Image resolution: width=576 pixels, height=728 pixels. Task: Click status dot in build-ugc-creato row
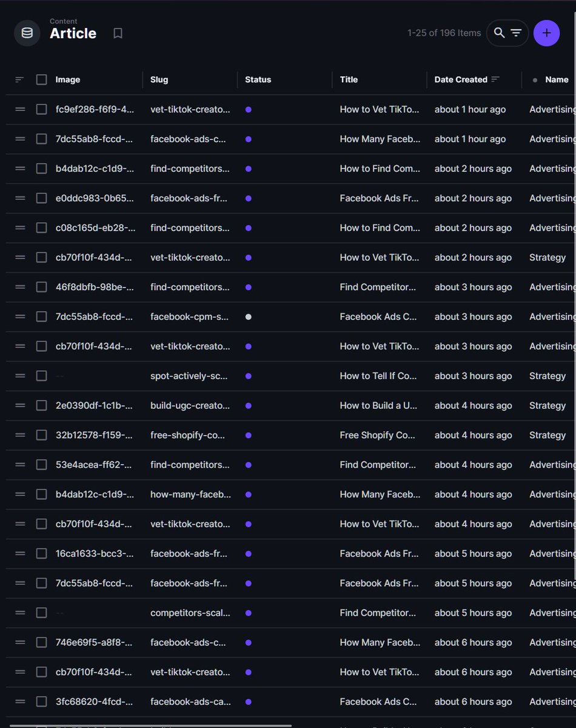pos(248,405)
